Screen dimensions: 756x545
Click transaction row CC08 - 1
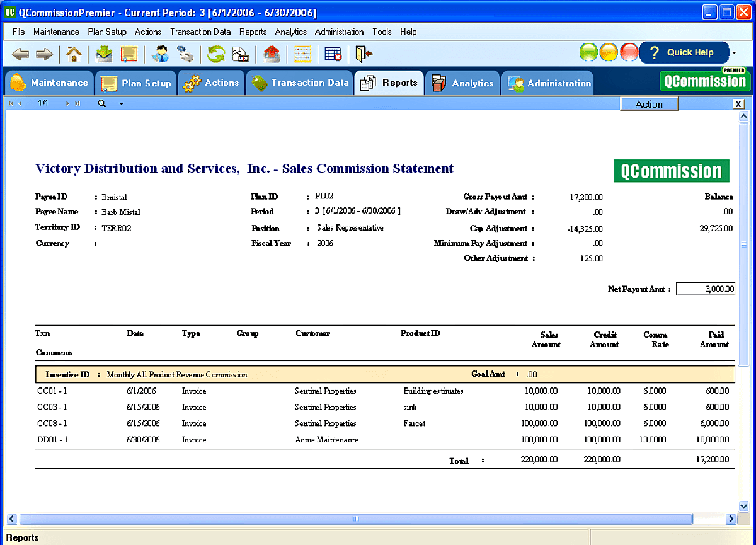pyautogui.click(x=384, y=424)
